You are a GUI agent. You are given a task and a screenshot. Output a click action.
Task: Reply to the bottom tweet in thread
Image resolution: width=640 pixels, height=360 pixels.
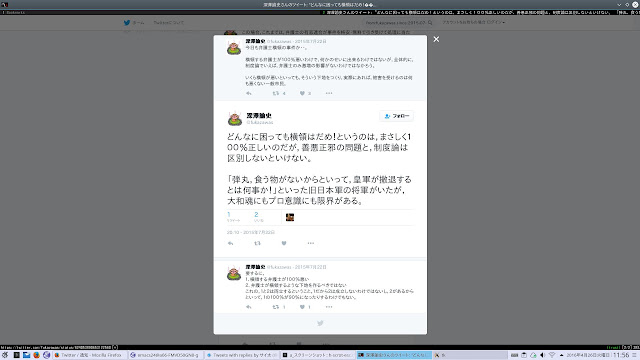click(x=249, y=307)
